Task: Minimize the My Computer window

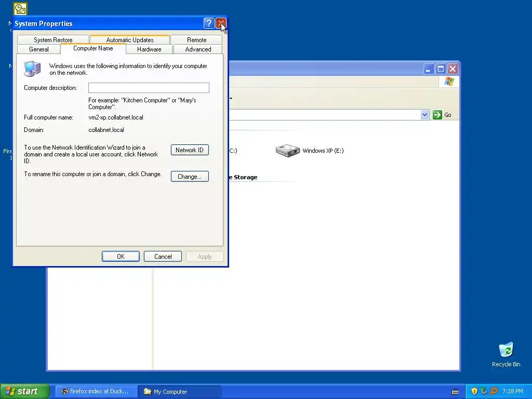Action: [x=429, y=69]
